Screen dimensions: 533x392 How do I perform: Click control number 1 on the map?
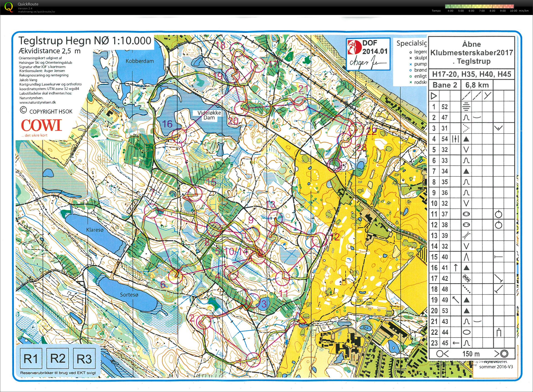(240, 362)
